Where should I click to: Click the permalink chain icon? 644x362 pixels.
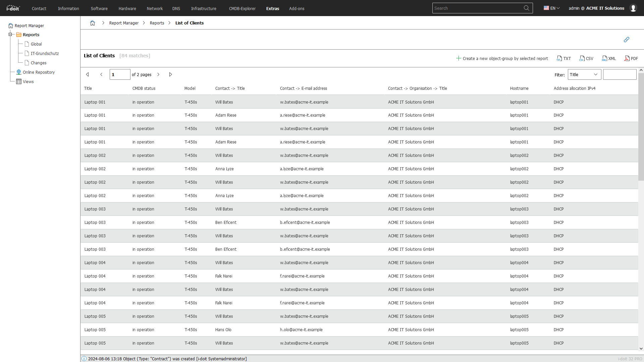pos(626,40)
